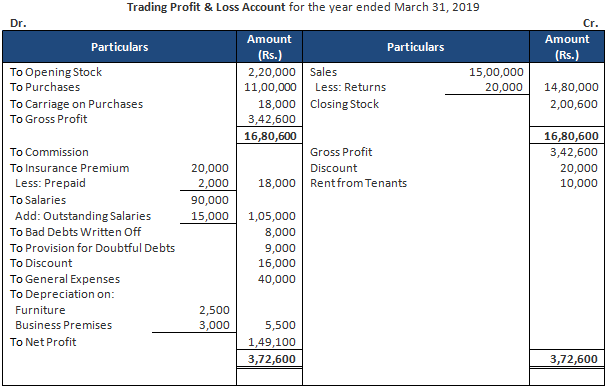Click the To Purchases amount 11,00,000
The height and width of the screenshot is (387, 607).
click(x=270, y=87)
